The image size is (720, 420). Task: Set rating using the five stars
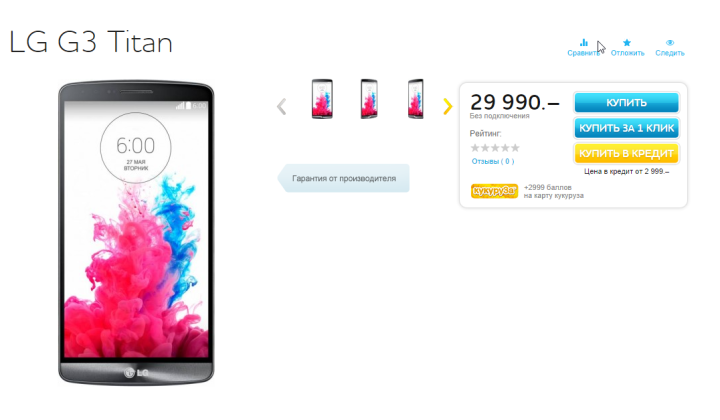[x=495, y=148]
